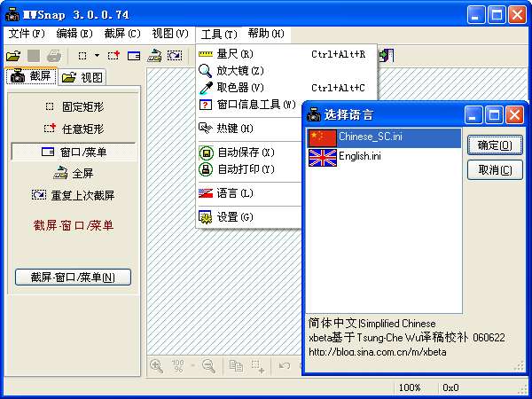Viewport: 532px width, 399px height.
Task: Click the blog.sina.com.cn URL text
Action: 378,352
